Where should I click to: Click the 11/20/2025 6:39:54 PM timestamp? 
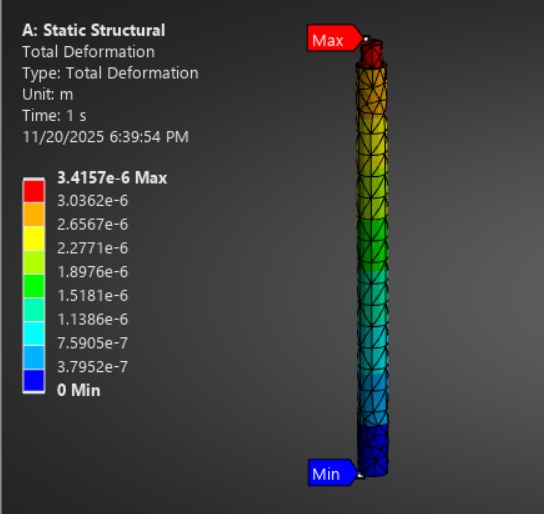[x=105, y=137]
